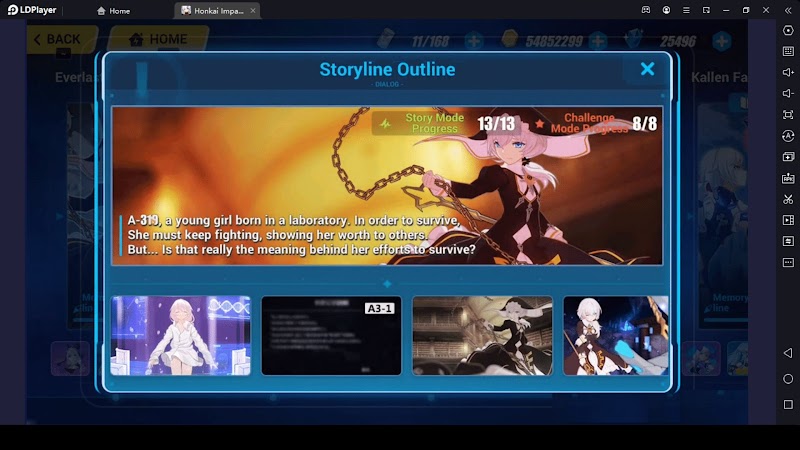The height and width of the screenshot is (450, 800).
Task: Click the LDPlayer logo
Action: coord(32,10)
